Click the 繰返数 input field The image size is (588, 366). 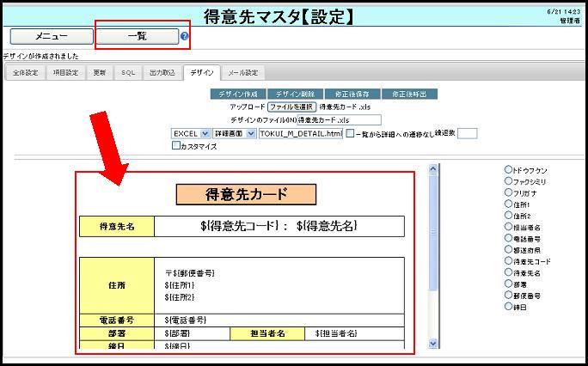[467, 134]
